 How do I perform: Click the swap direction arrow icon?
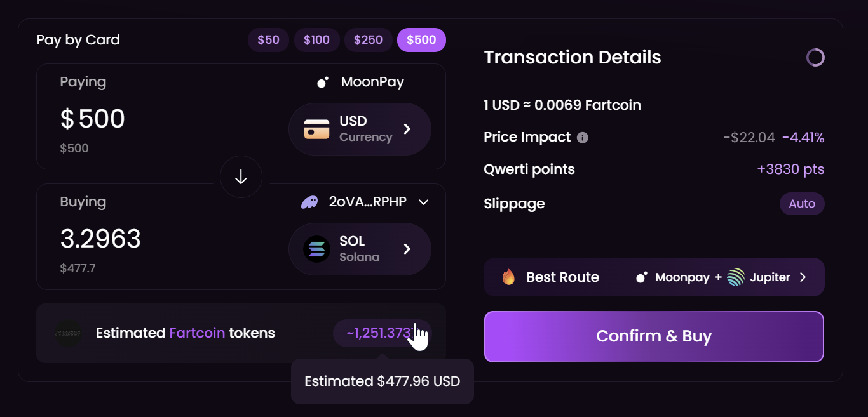241,177
